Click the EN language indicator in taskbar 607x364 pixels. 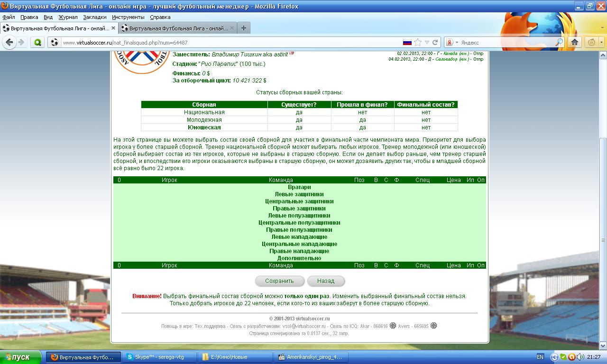540,357
